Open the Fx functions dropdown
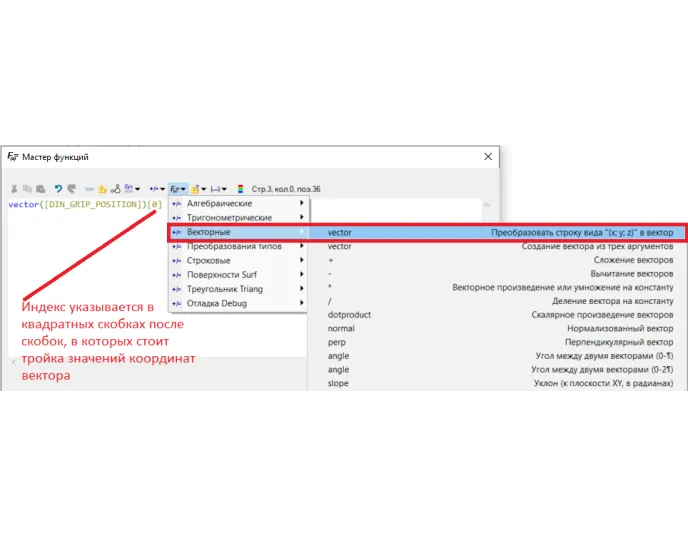 click(x=178, y=189)
